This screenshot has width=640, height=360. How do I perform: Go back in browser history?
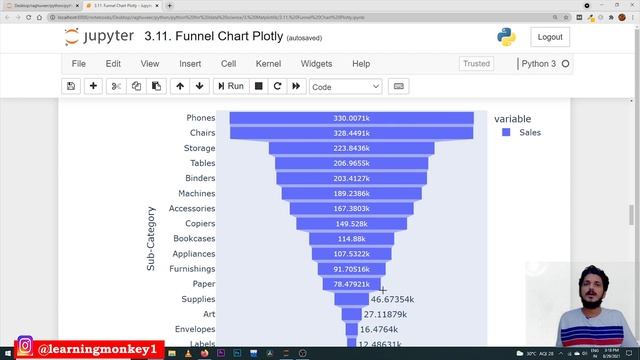pyautogui.click(x=7, y=18)
